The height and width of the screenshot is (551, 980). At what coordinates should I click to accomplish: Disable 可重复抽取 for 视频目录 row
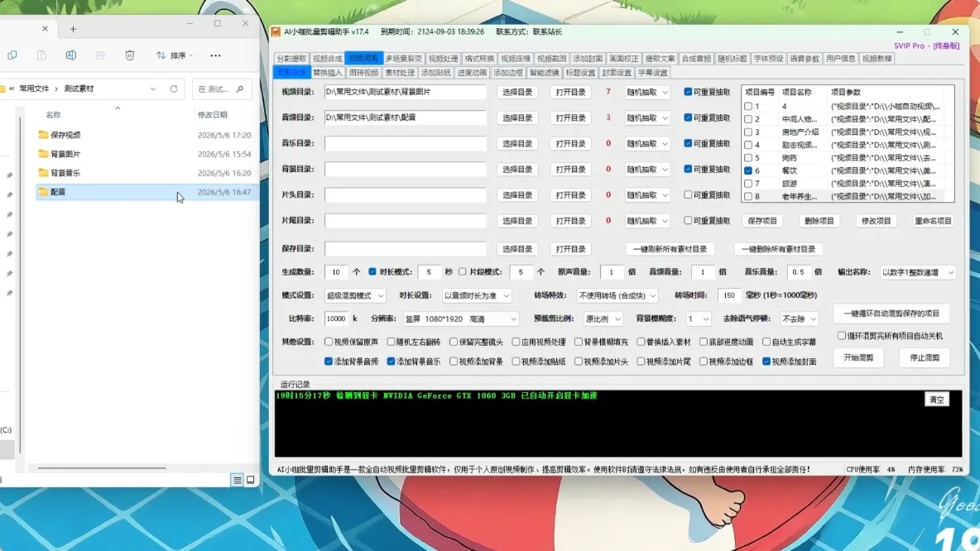(x=688, y=92)
